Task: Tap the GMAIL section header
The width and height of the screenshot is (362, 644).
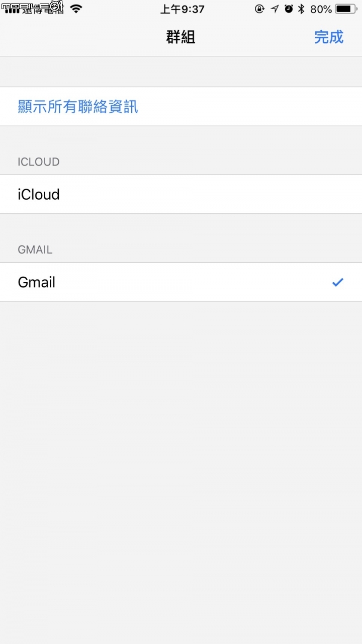Action: tap(35, 250)
